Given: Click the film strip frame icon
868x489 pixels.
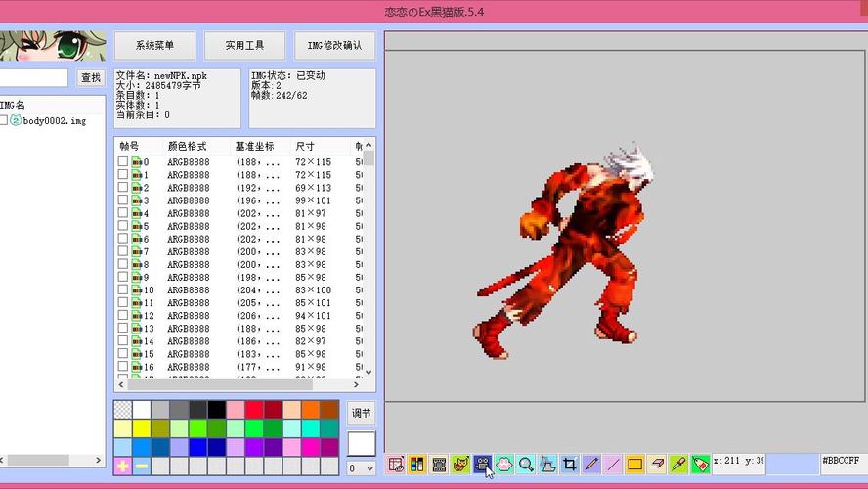Looking at the screenshot, I should (x=439, y=465).
